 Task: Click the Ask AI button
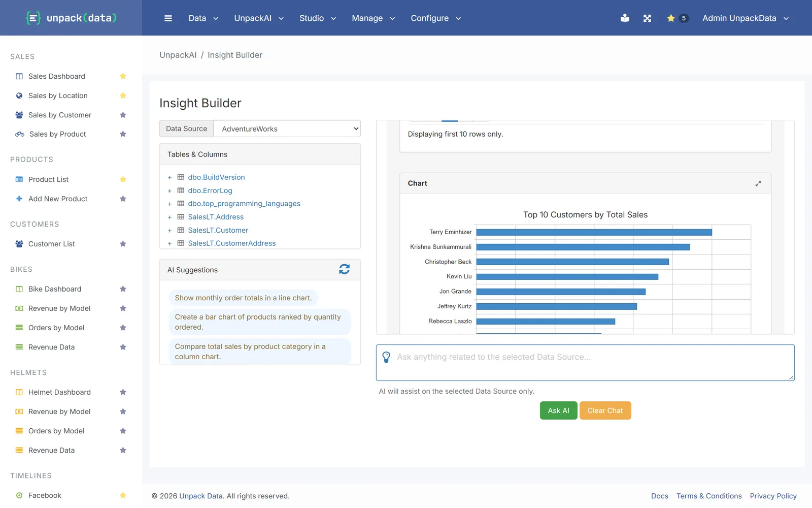pyautogui.click(x=558, y=410)
